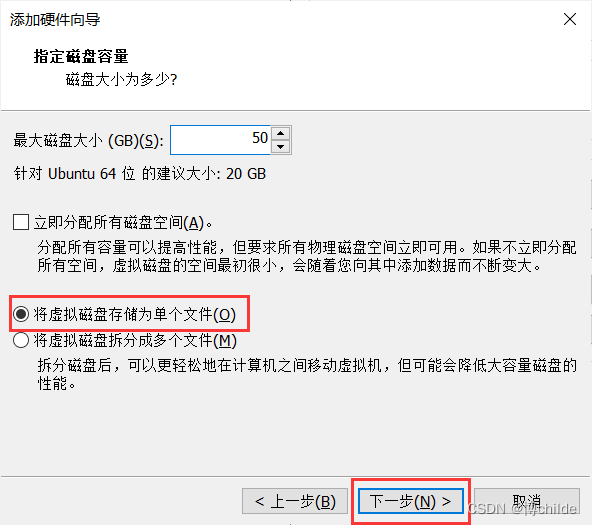Click the 最大磁盘大小 (GB)(S) label
This screenshot has width=592, height=525.
click(x=89, y=141)
